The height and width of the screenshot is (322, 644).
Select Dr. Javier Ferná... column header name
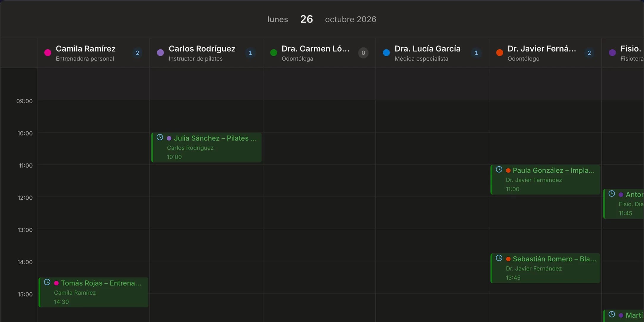542,49
